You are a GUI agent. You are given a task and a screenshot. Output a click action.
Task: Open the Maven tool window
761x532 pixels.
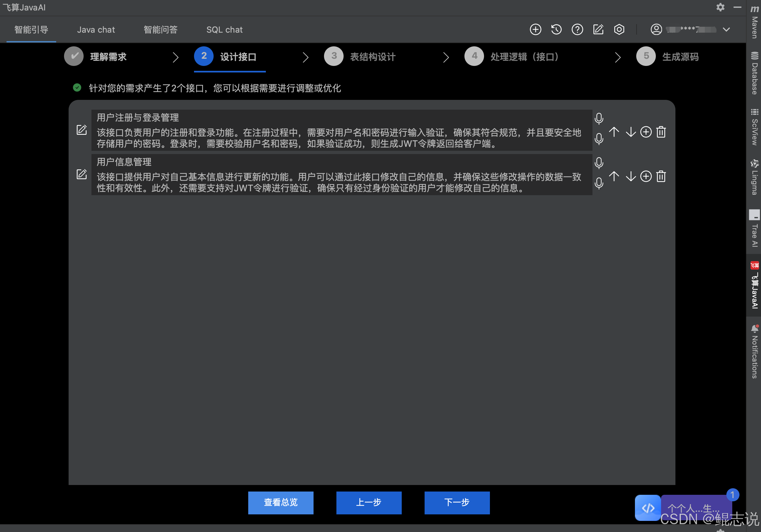click(x=754, y=22)
